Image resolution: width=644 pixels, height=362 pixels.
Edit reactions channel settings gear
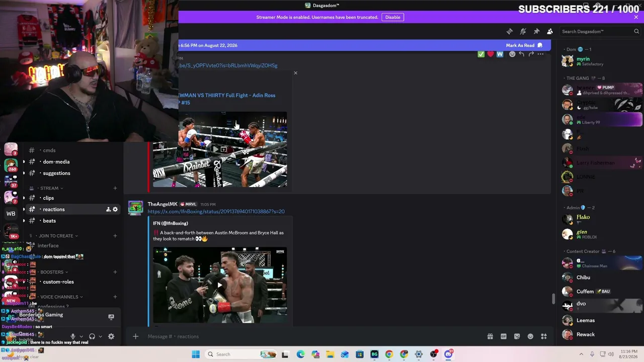[115, 209]
